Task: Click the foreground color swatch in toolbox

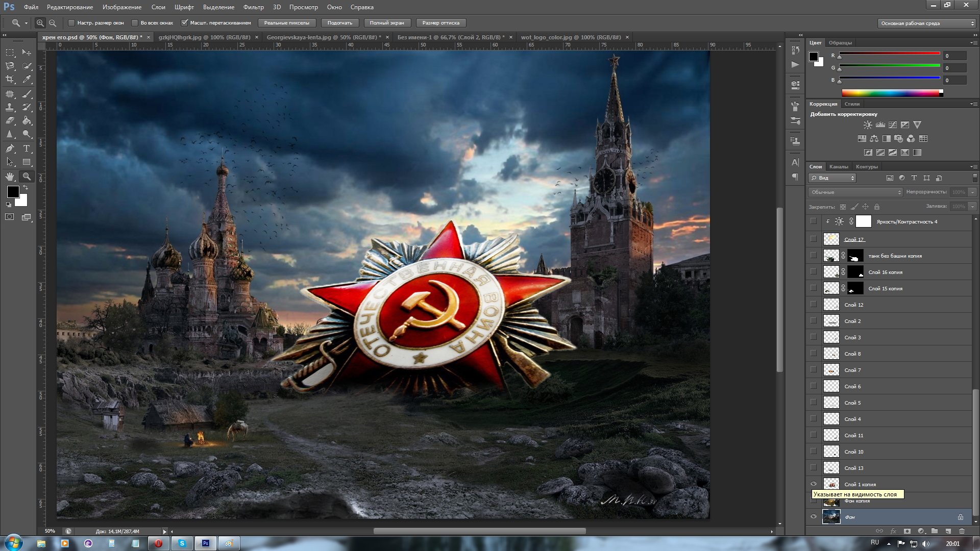Action: tap(12, 191)
